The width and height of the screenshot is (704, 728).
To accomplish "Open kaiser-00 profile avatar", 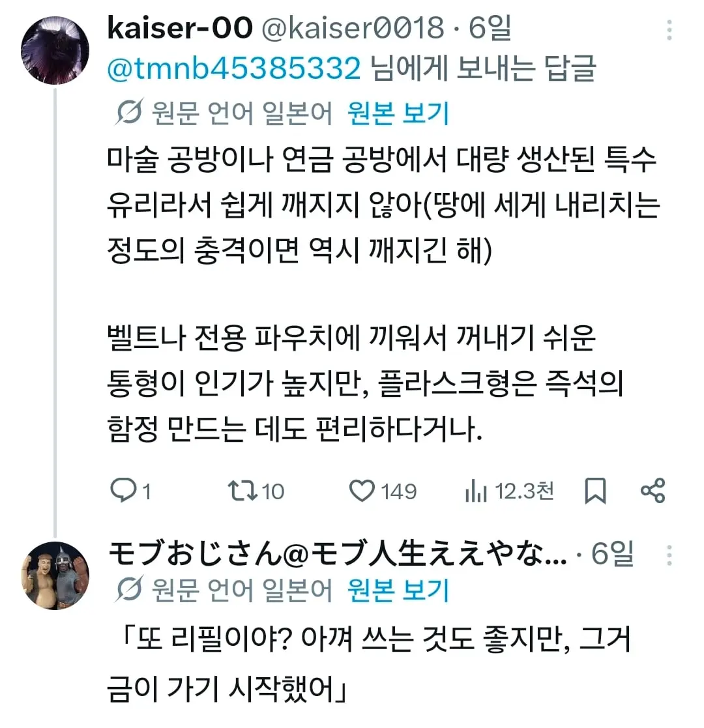I will click(55, 50).
